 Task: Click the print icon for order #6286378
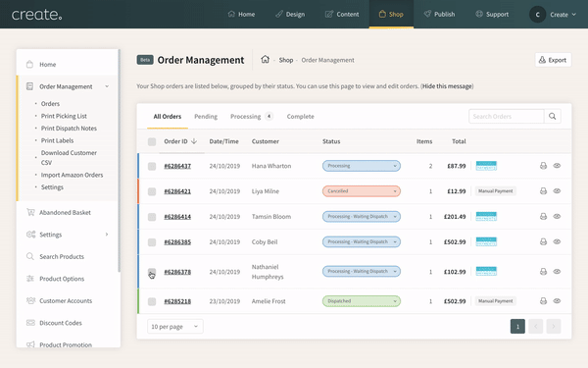543,272
